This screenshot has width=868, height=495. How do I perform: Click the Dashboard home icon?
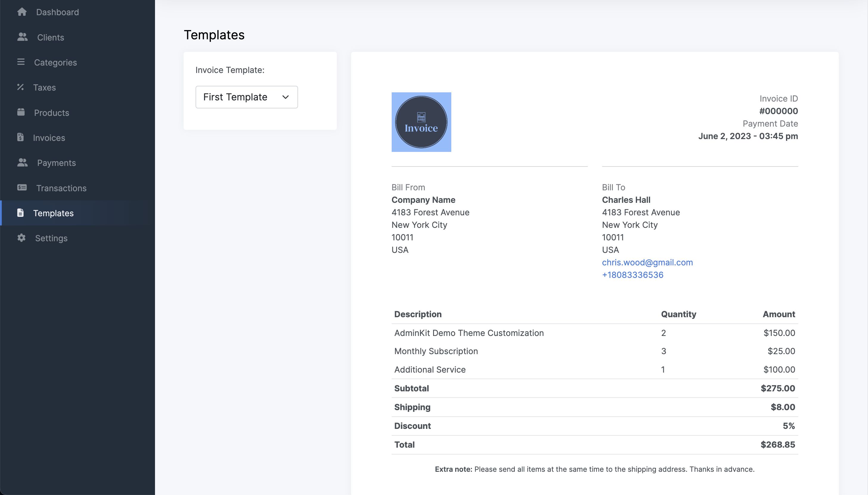[22, 12]
